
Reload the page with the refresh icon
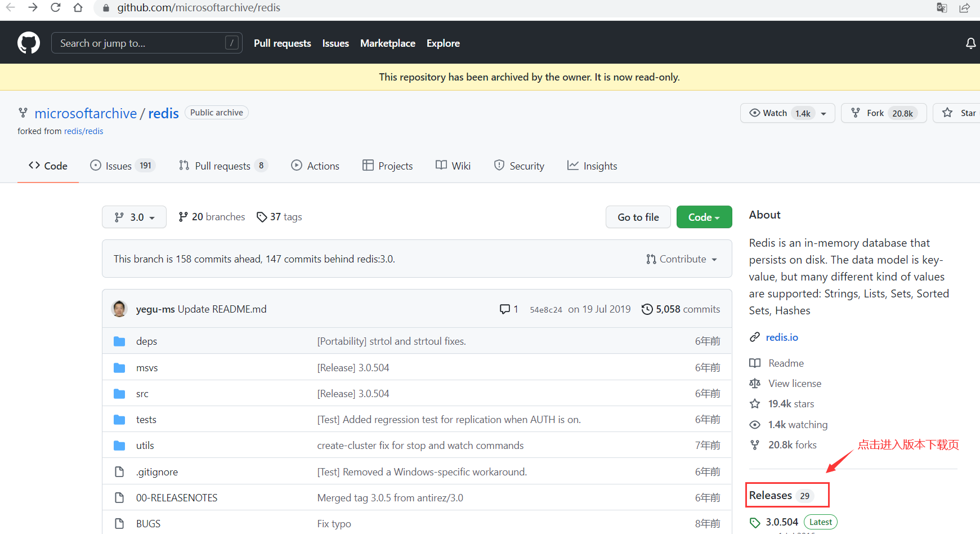click(55, 7)
